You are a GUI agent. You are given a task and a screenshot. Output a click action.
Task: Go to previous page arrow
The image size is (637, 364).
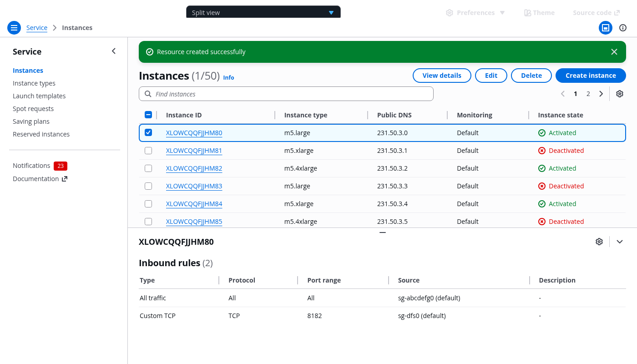pos(563,94)
